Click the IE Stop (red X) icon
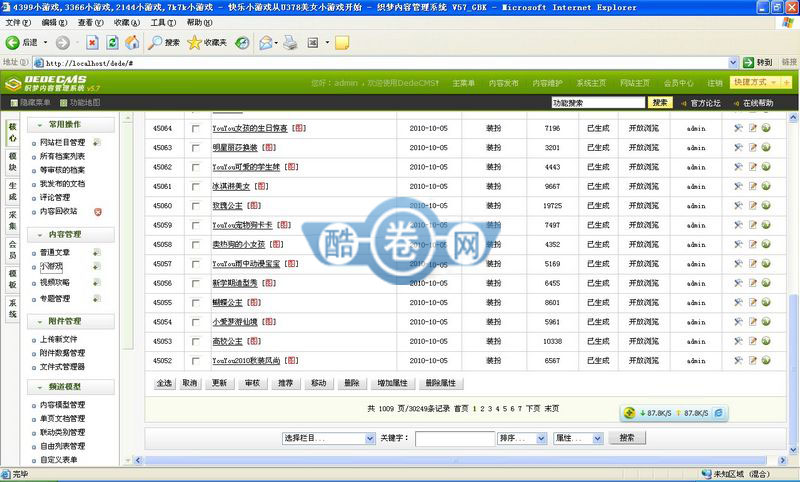The image size is (800, 482). (x=92, y=42)
